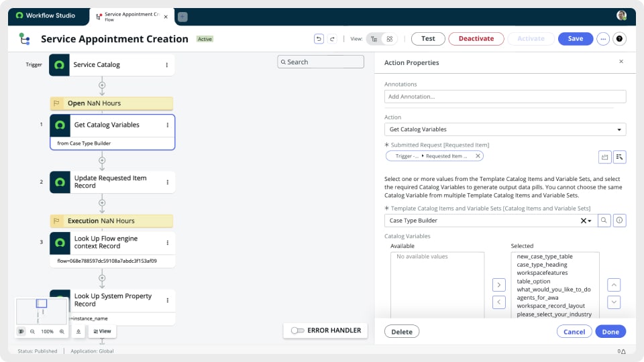Open kebab menu on Service Catalog trigger
This screenshot has height=362, width=644.
[x=167, y=65]
